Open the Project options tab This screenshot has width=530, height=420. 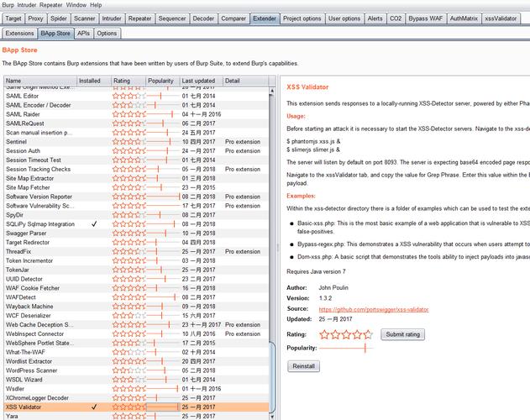302,18
